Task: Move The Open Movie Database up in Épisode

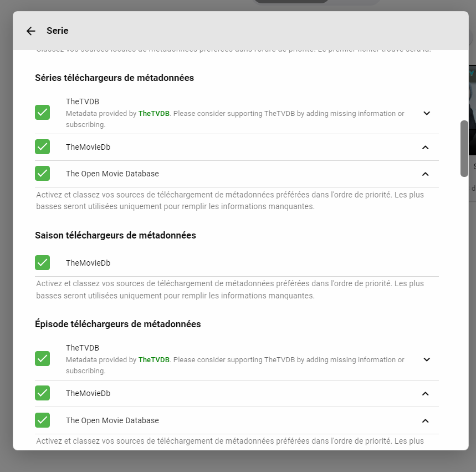Action: [425, 421]
